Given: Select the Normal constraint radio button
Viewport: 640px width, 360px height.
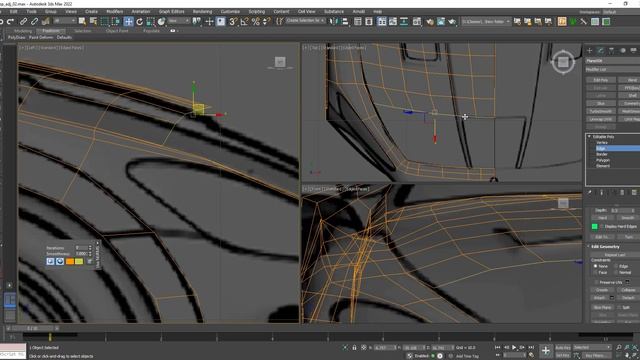Looking at the screenshot, I should pyautogui.click(x=616, y=272).
